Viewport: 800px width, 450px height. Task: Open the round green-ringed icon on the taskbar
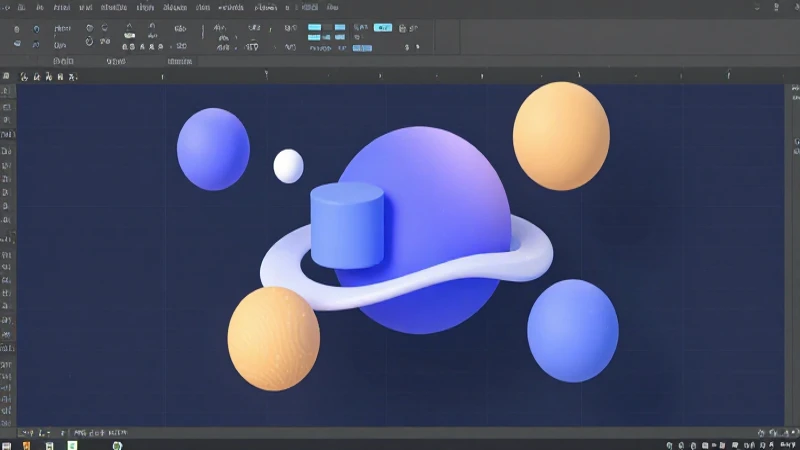click(117, 446)
